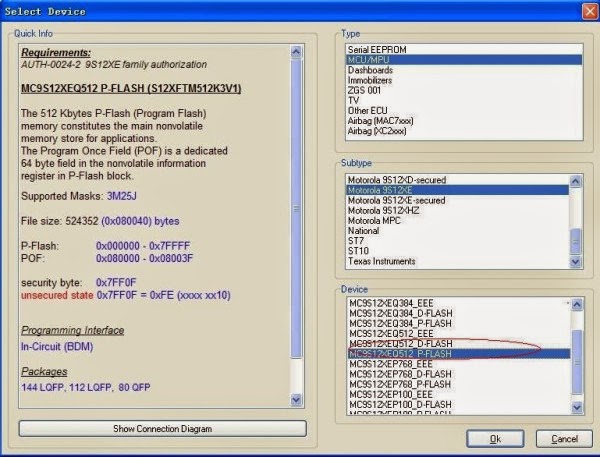The height and width of the screenshot is (457, 600).
Task: Select MC9S12XEQ512_P-FLASH device
Action: 459,354
